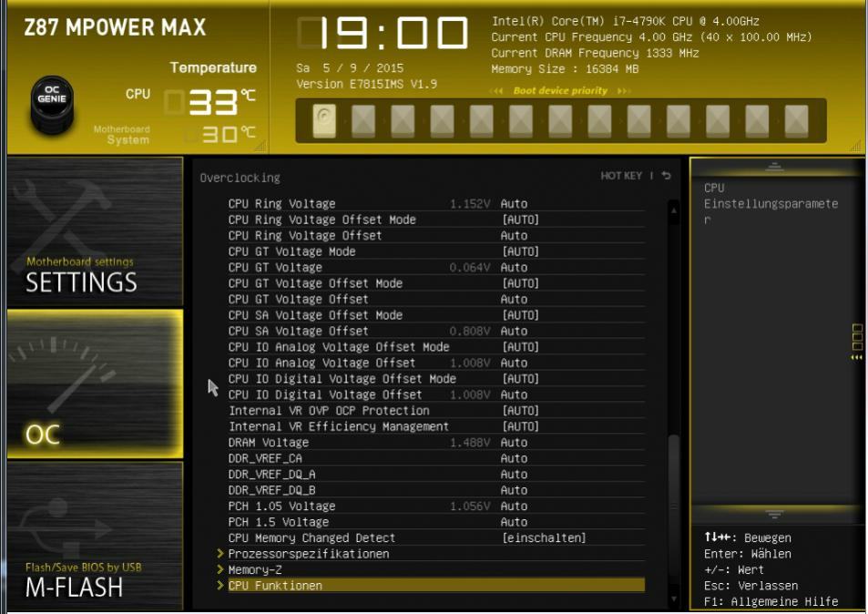Click the scroll-up arrow of the settings list
Viewport: 868px width, 614px height.
point(674,210)
